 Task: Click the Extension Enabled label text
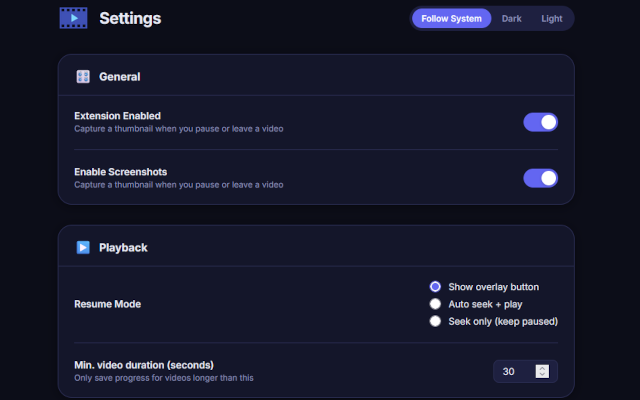click(x=118, y=116)
